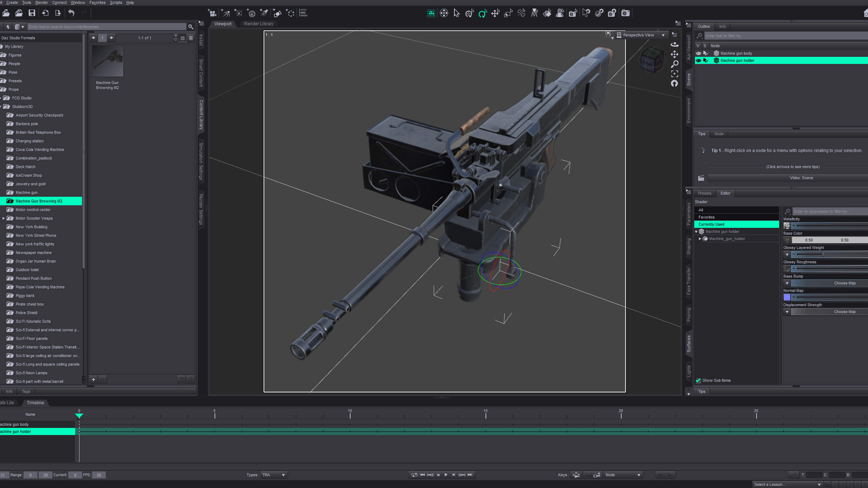The width and height of the screenshot is (868, 488).
Task: Click the timeline Play button
Action: (x=446, y=475)
